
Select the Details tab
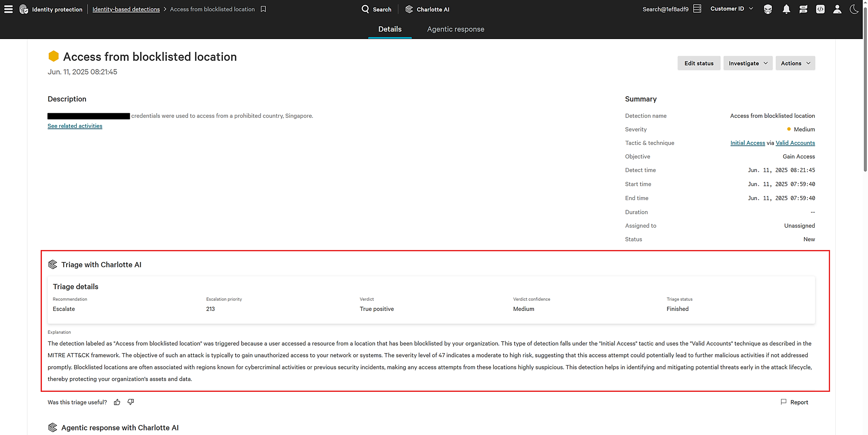tap(389, 29)
